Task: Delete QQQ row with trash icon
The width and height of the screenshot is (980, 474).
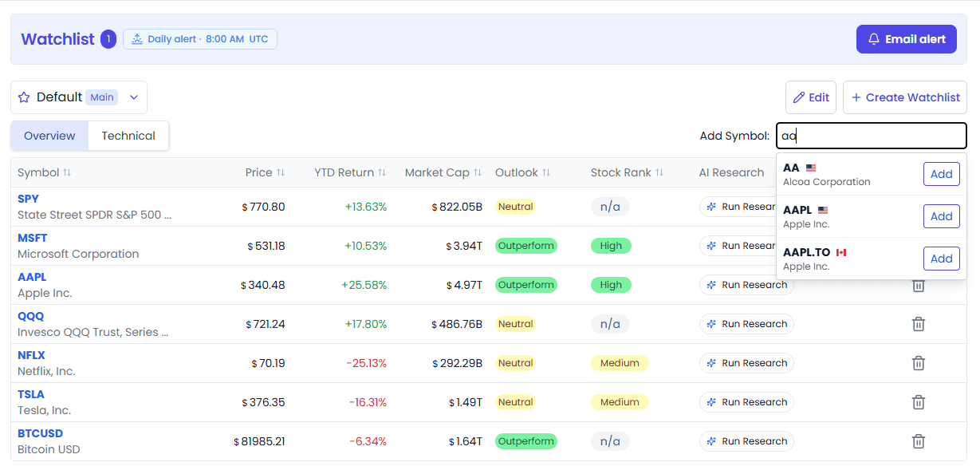Action: click(918, 324)
